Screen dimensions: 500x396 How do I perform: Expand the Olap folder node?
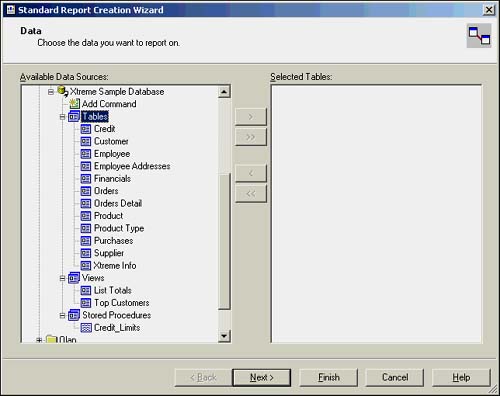click(x=39, y=340)
